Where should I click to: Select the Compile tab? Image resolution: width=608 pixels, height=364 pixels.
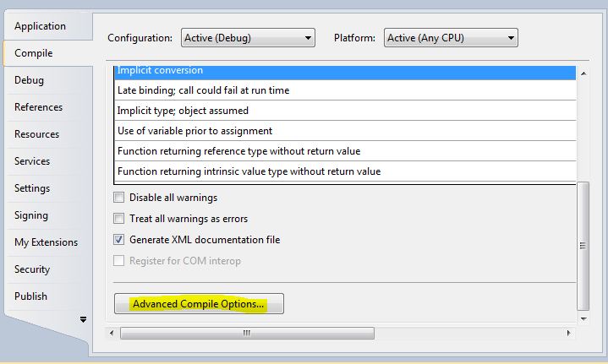point(48,53)
